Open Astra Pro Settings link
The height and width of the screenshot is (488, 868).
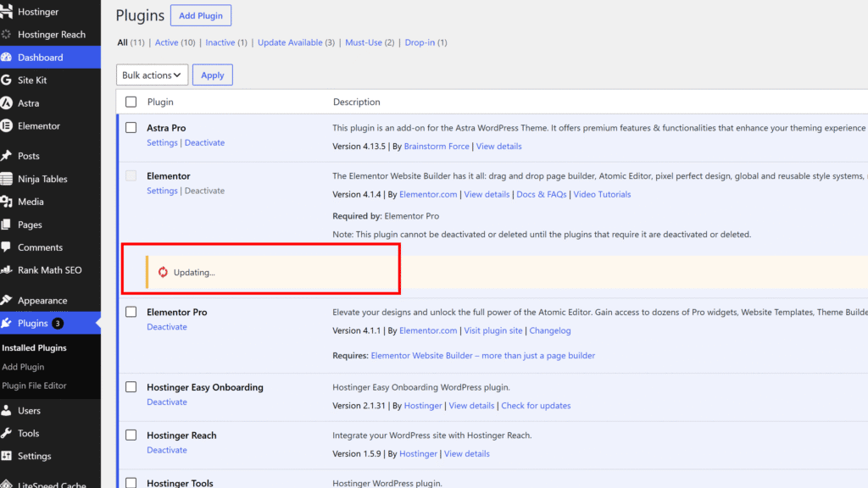[x=162, y=142]
